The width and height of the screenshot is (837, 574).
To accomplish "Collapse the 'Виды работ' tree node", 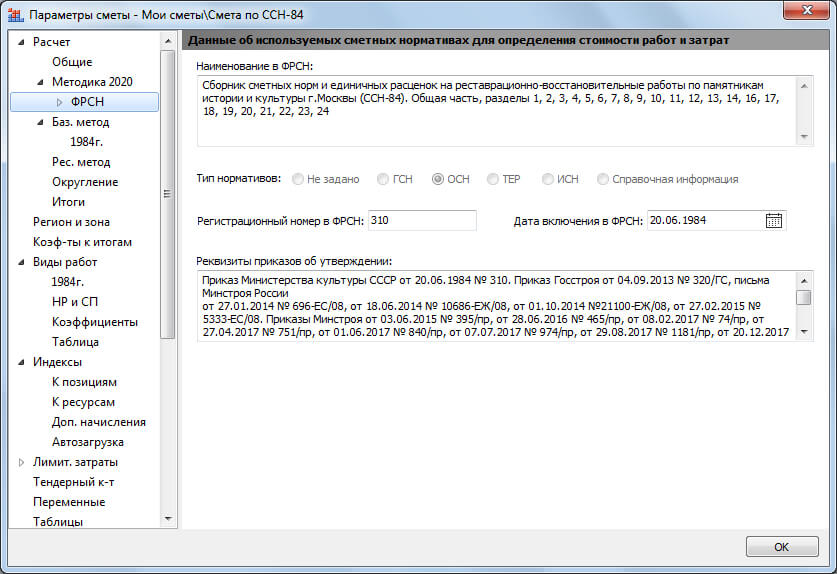I will tap(21, 262).
